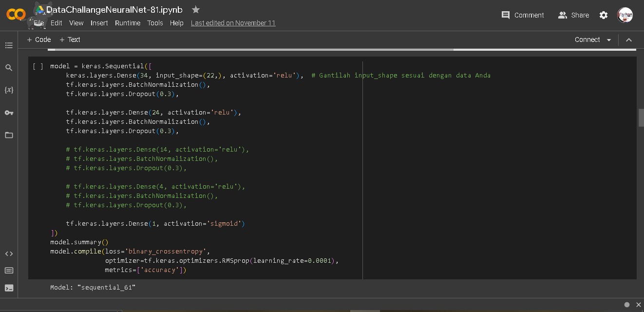Open the Table of contents sidebar icon
Viewport: 644px width, 312px height.
pyautogui.click(x=9, y=45)
